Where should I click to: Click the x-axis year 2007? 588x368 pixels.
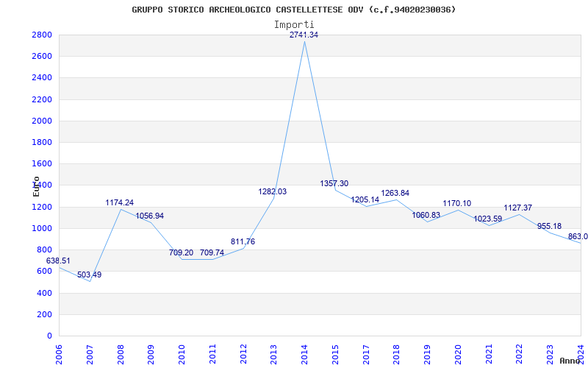click(90, 354)
